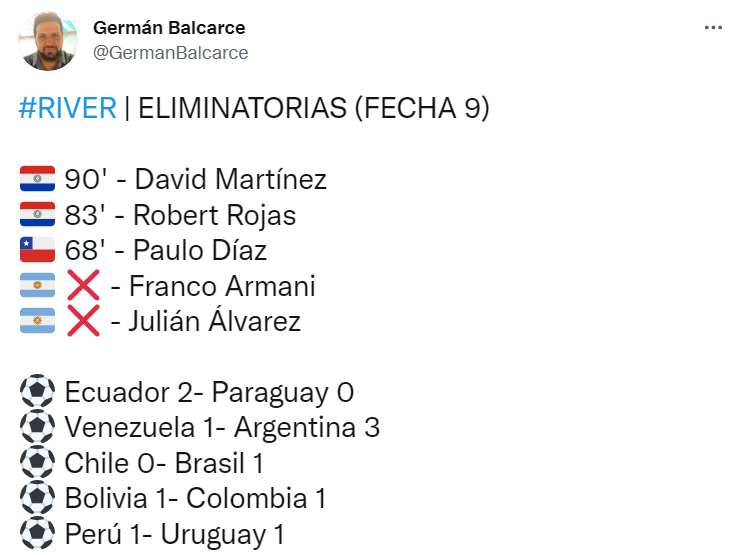The height and width of the screenshot is (555, 738).
Task: Click the ELIMINATORIAS (FECHA 9) heading text
Action: coord(313,108)
